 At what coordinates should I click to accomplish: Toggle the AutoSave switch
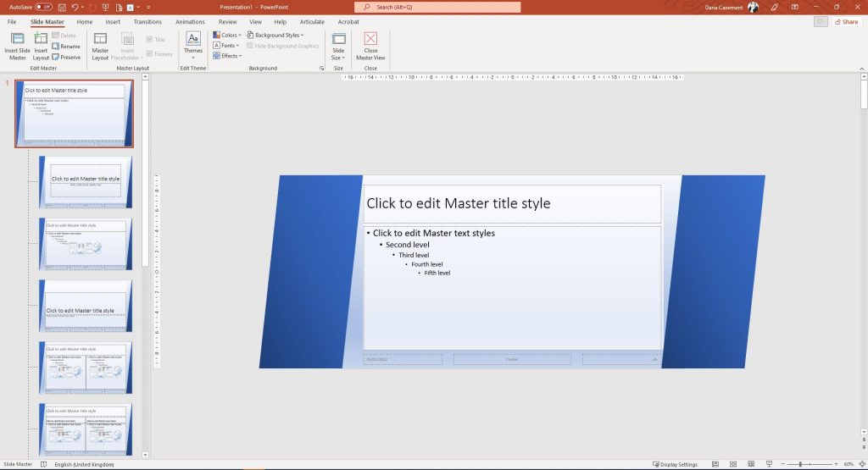pos(42,7)
